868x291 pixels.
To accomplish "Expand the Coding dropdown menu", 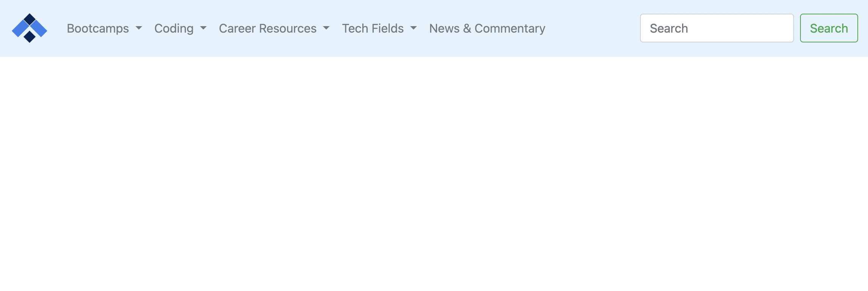I will (180, 28).
